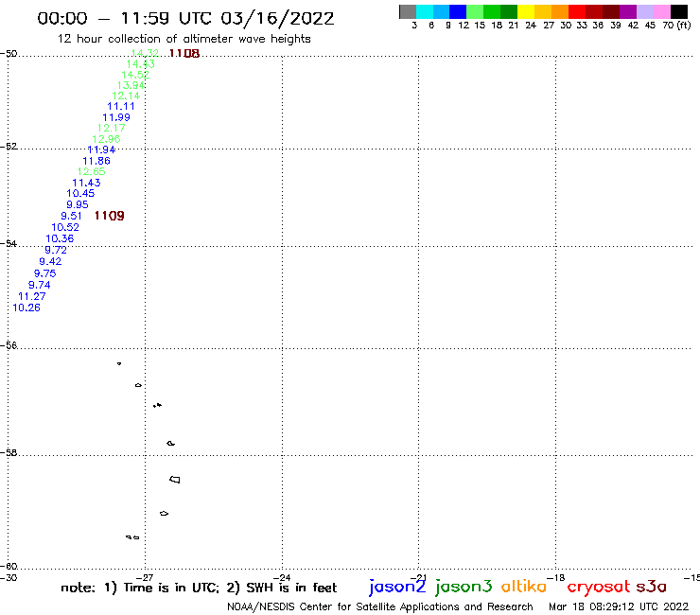Click the subtitle '12 hour collection of altimeter wave heights'
Screen dimensions: 700x615
pos(184,39)
